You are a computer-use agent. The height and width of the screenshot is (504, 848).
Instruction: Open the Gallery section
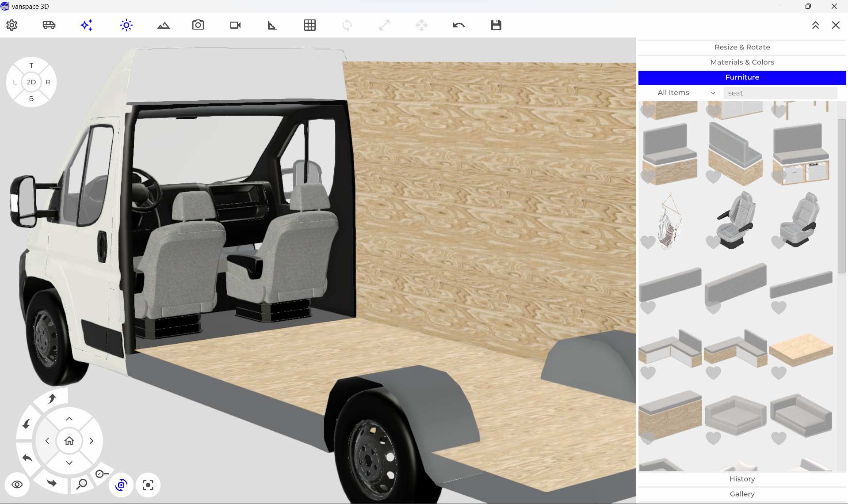pyautogui.click(x=742, y=494)
